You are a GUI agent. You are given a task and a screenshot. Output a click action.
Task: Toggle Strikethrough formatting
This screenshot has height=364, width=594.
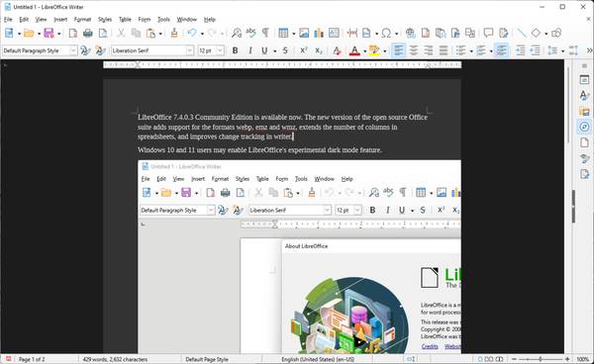[285, 50]
